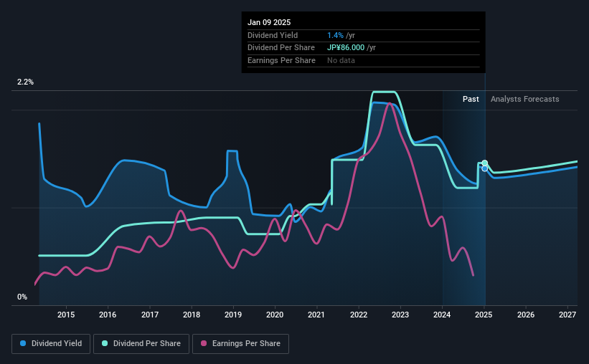Click the 2022 x-axis label
Image resolution: width=589 pixels, height=364 pixels.
coord(359,315)
